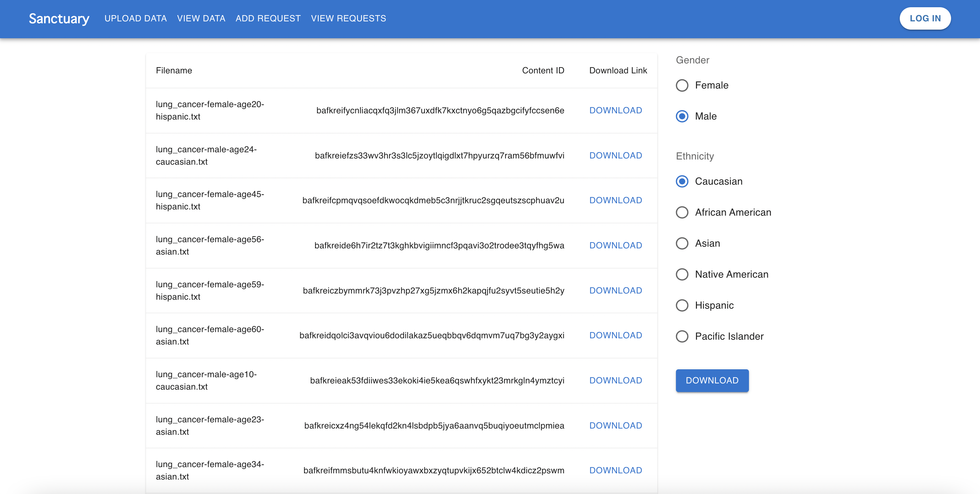Select the Male gender option
This screenshot has height=494, width=980.
[x=682, y=116]
